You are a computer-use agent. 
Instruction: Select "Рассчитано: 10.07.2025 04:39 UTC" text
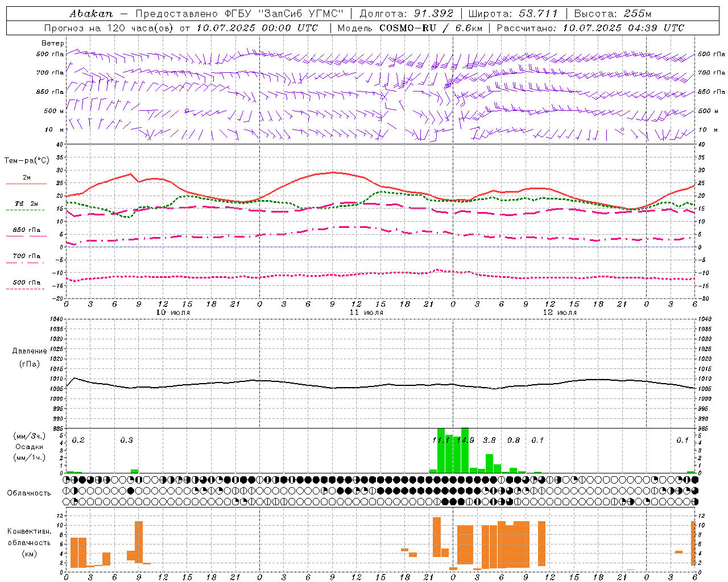coord(590,28)
